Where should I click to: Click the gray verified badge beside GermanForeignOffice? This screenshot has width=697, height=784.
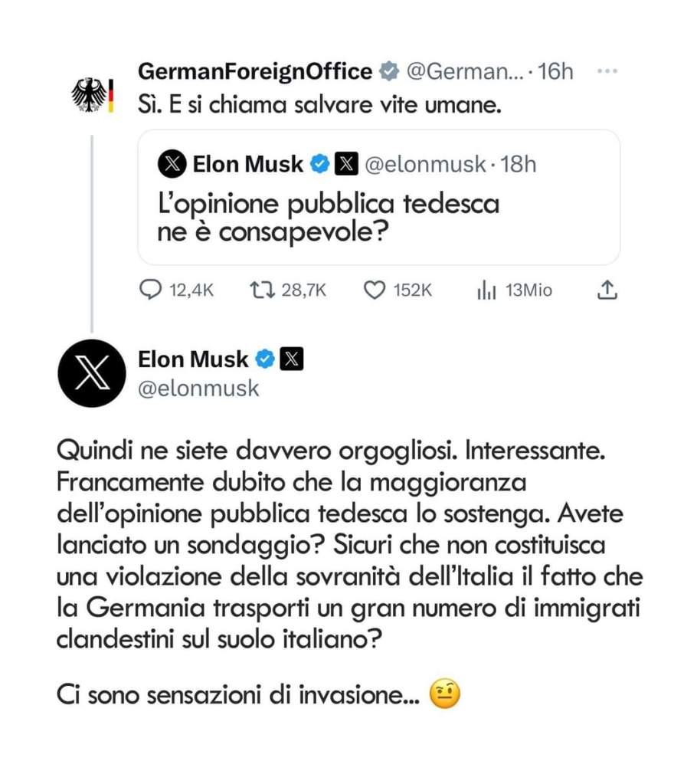click(389, 72)
